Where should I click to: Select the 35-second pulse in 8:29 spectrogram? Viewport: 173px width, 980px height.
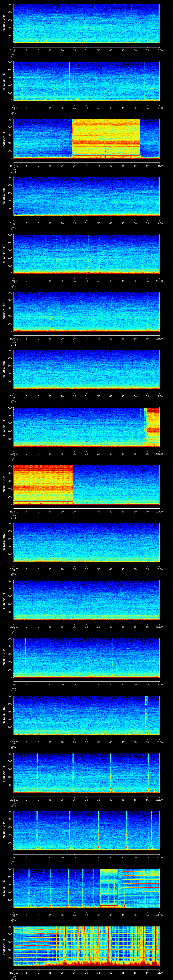pos(98,829)
